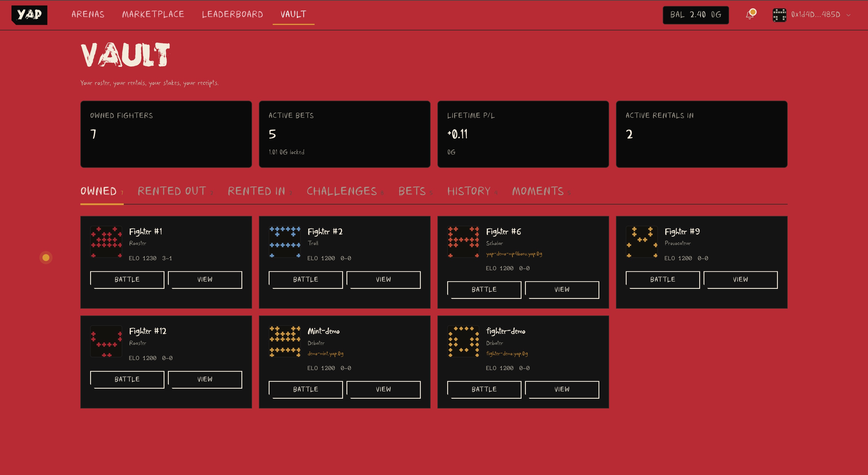Image resolution: width=868 pixels, height=475 pixels.
Task: Click the Mint-demo title
Action: 323,331
